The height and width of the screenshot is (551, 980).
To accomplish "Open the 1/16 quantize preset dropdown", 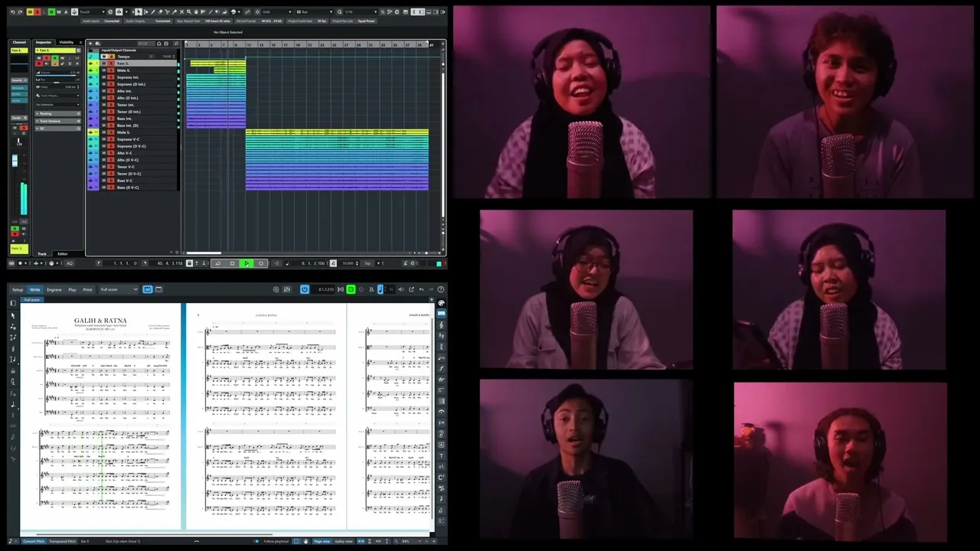I will (x=359, y=12).
